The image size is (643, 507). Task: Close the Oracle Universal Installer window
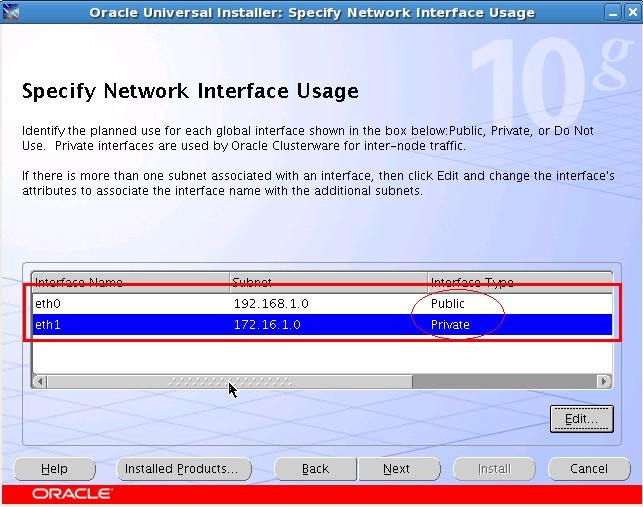pos(632,13)
